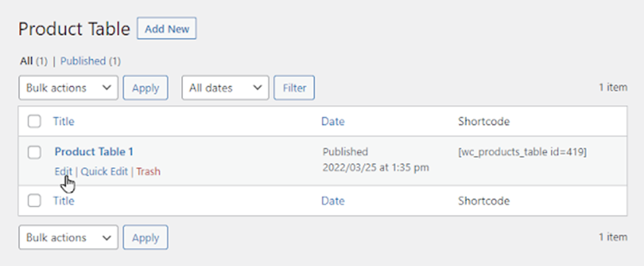
Task: Open the bottom Bulk actions dropdown
Action: pyautogui.click(x=68, y=237)
